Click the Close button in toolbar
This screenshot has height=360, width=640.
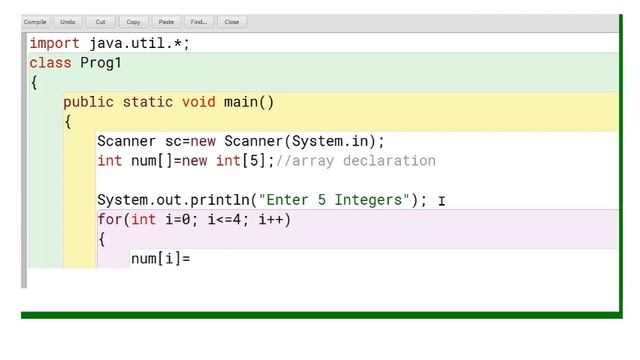232,22
